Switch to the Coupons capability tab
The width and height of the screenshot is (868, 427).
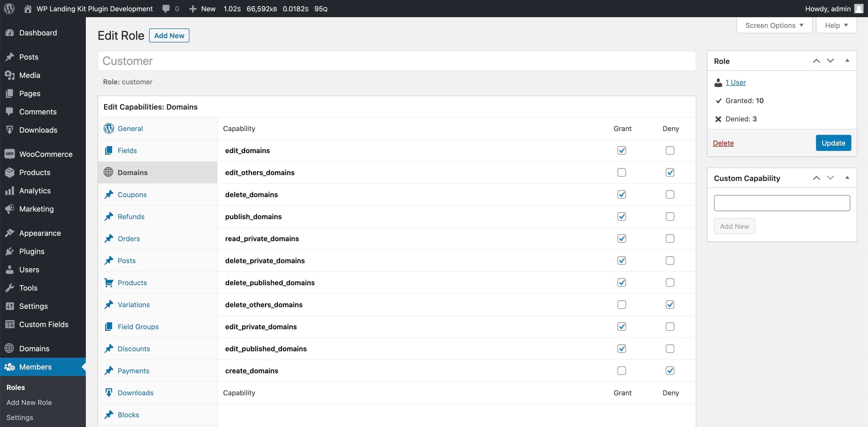coord(132,195)
